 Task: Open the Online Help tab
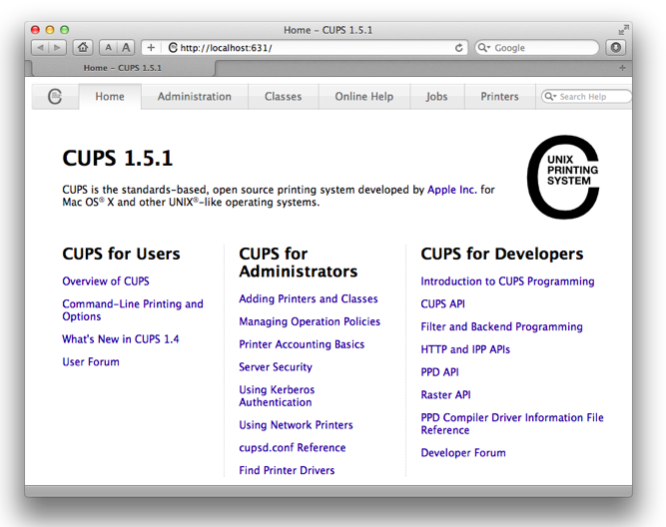pos(364,96)
